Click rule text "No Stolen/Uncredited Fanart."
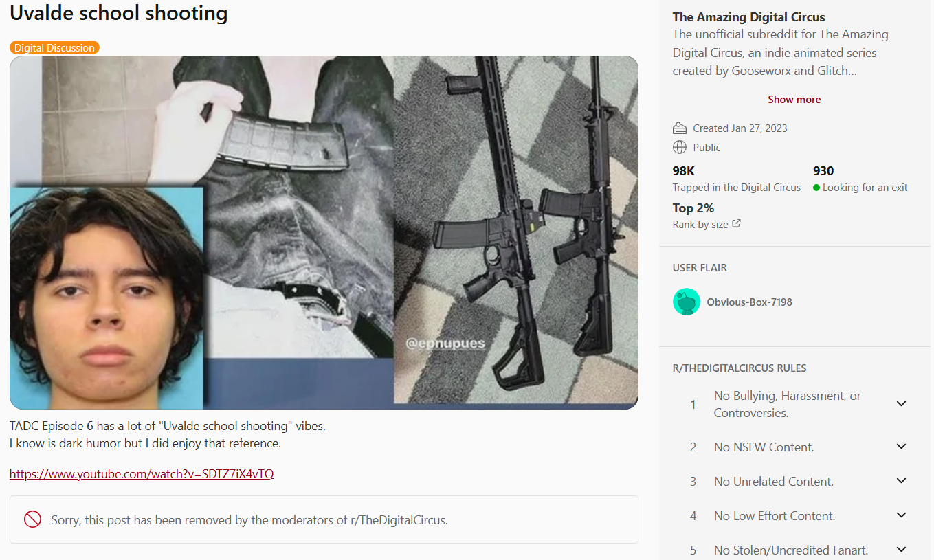 click(791, 550)
